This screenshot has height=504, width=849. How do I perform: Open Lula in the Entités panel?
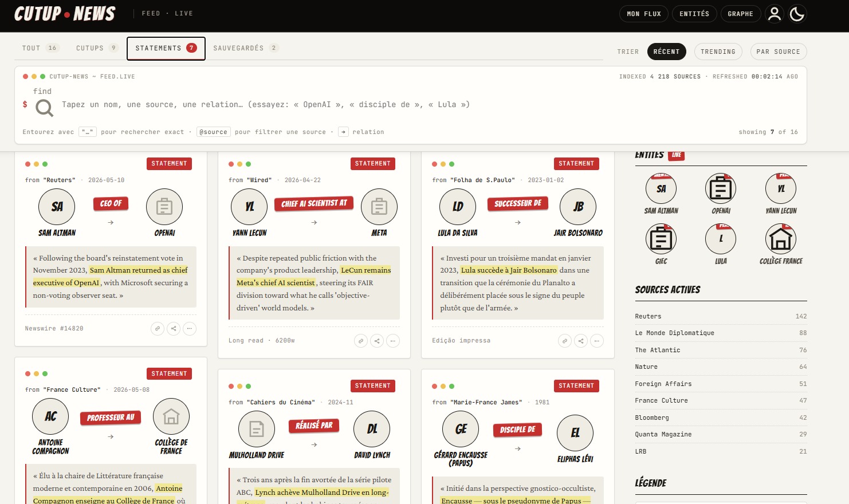[721, 245]
